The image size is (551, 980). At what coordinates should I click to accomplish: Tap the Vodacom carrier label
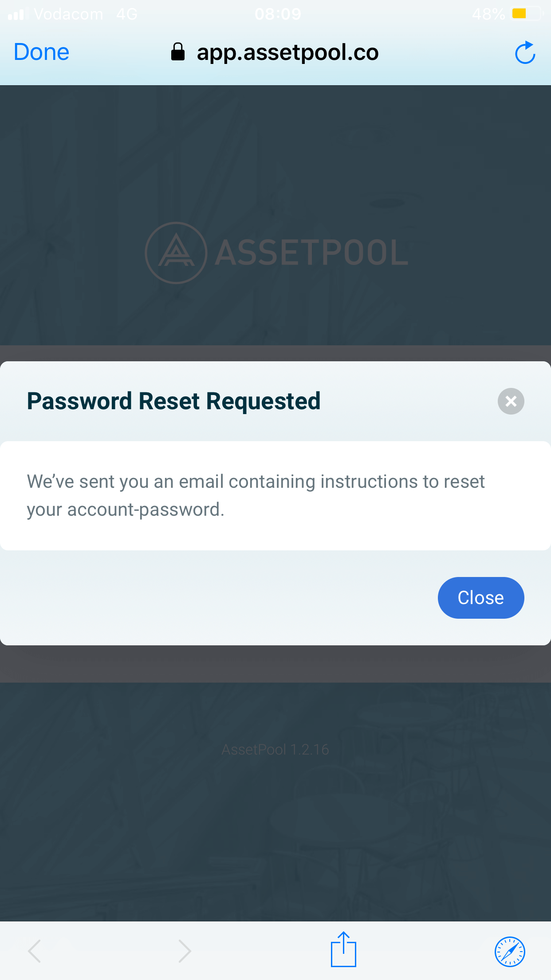click(69, 14)
